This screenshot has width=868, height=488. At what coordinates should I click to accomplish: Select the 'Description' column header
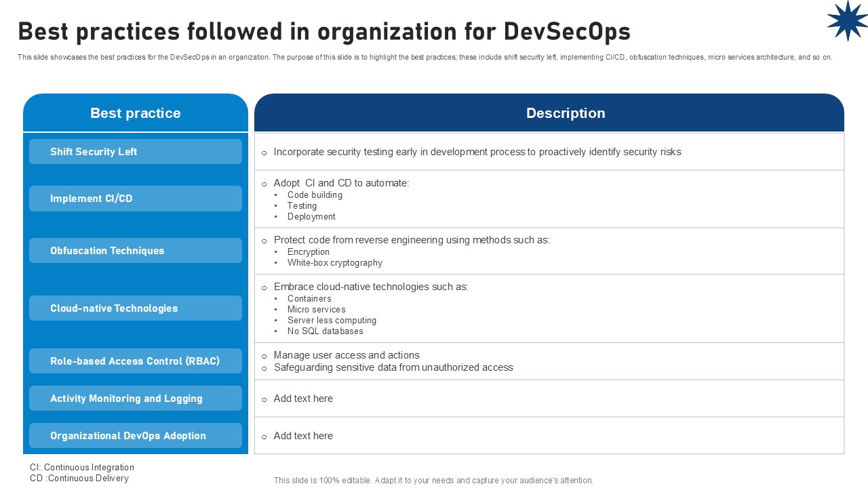[x=549, y=113]
